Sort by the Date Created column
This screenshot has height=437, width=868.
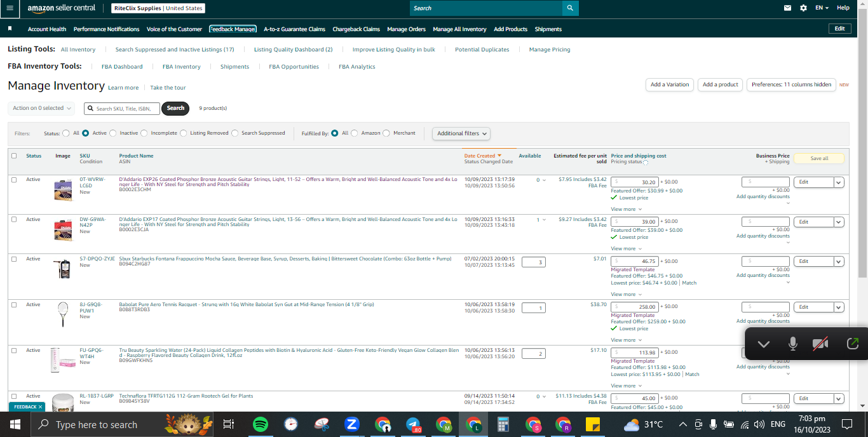pos(482,156)
